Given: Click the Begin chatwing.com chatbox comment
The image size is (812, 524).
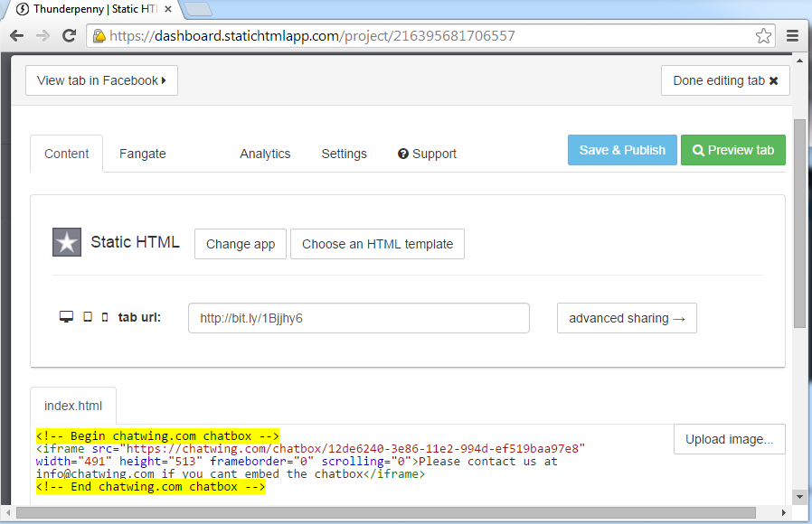Looking at the screenshot, I should pyautogui.click(x=157, y=435).
